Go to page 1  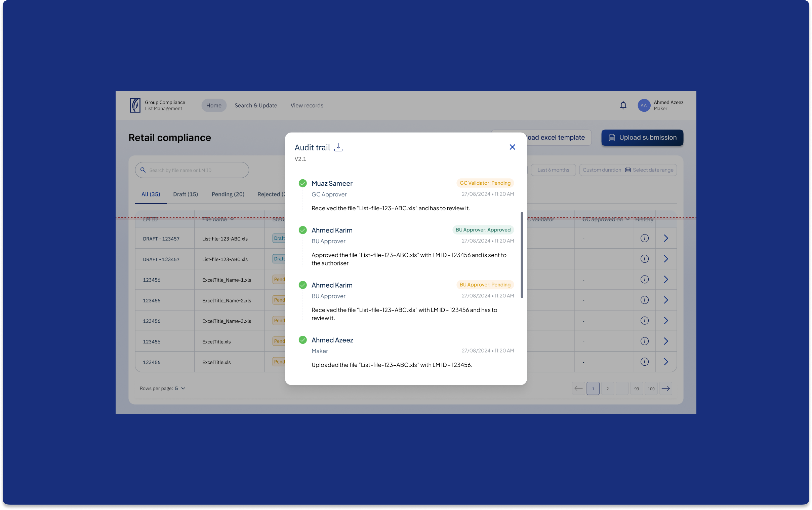click(x=593, y=389)
